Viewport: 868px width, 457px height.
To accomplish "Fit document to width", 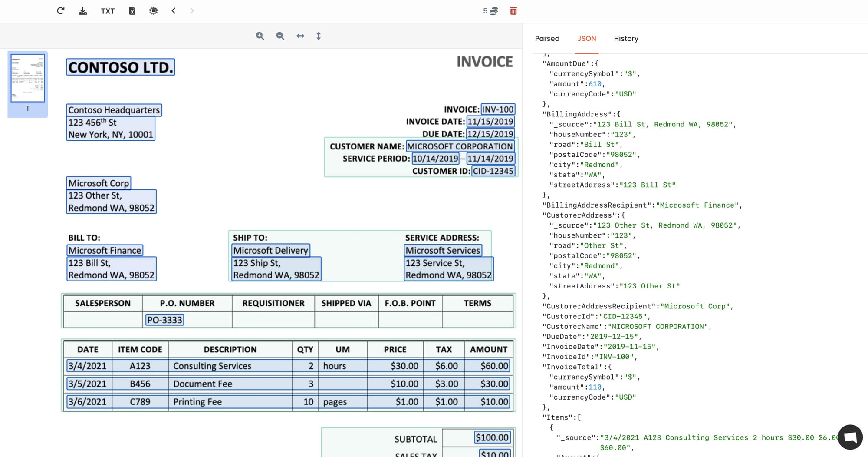I will pyautogui.click(x=300, y=36).
